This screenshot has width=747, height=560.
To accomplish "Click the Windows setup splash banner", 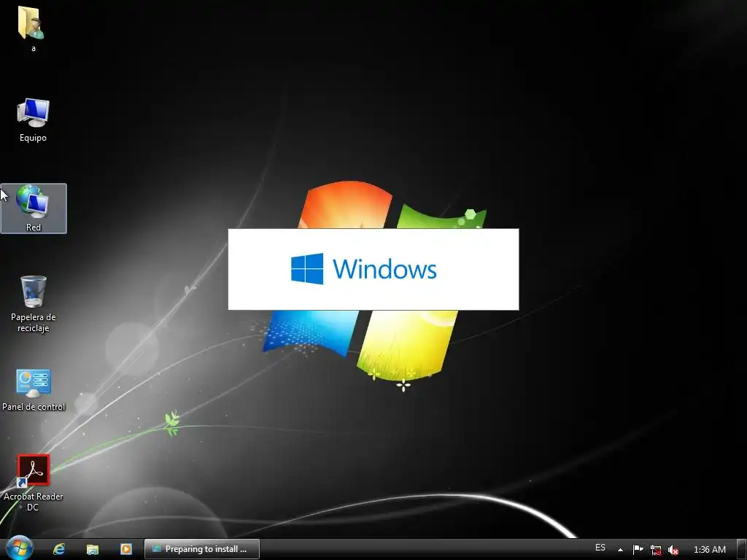I will click(x=373, y=270).
